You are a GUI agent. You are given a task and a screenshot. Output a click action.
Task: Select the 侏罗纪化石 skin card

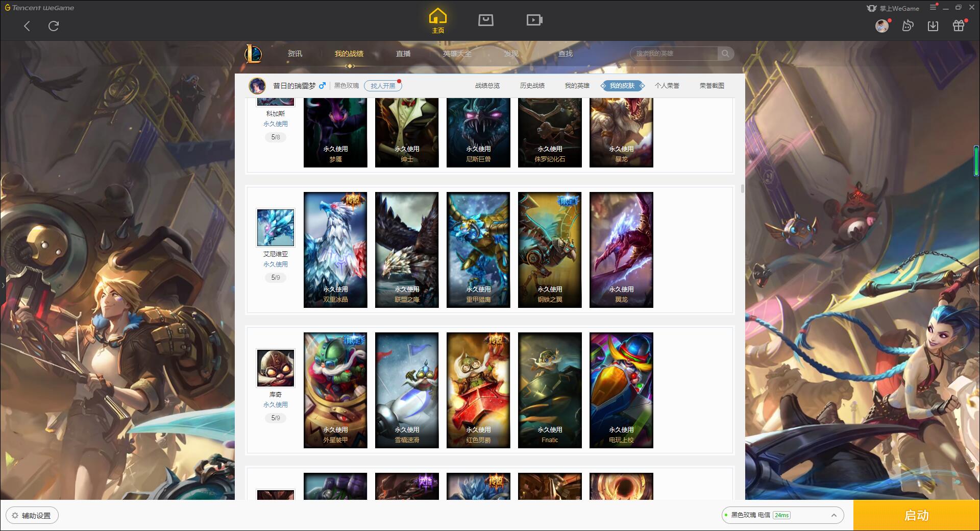click(x=550, y=133)
